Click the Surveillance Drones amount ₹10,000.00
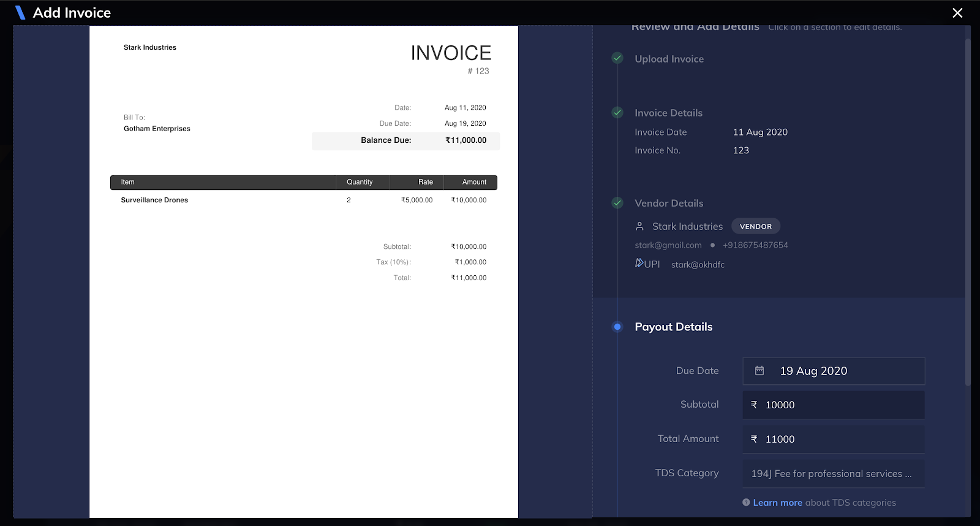Screen dimensions: 980x526 pos(469,200)
